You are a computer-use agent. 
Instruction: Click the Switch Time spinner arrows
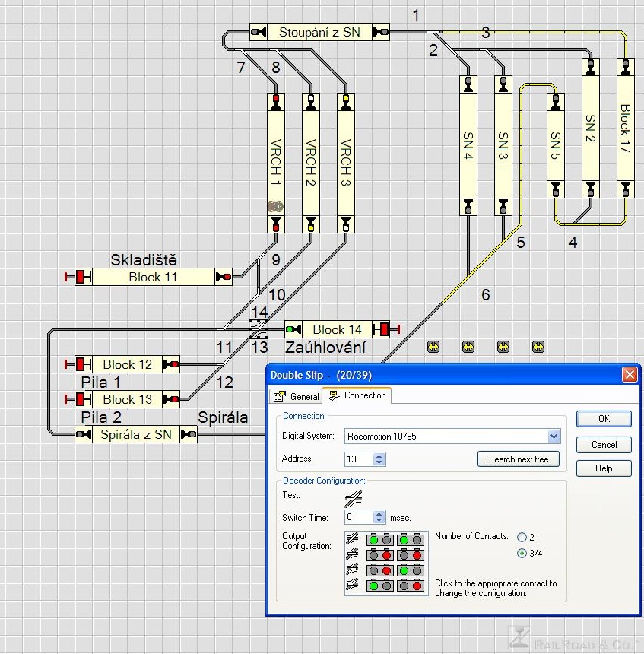pos(379,517)
